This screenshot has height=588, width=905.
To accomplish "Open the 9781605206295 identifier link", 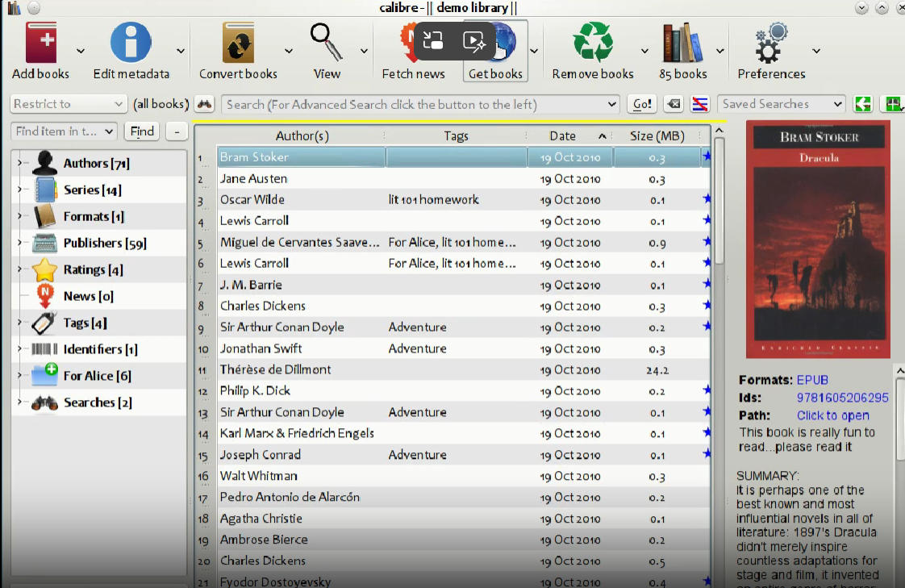I will coord(842,398).
